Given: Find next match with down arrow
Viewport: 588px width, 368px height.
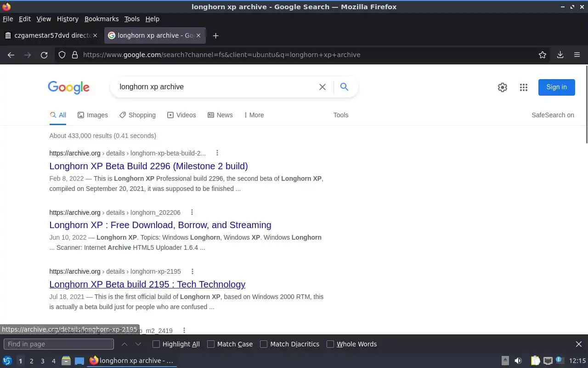Looking at the screenshot, I should [x=138, y=344].
